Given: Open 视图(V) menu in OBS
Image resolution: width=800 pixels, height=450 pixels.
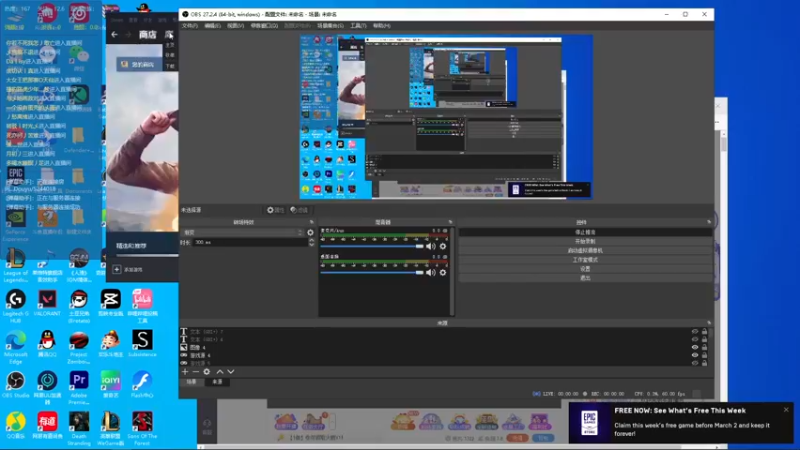Looking at the screenshot, I should [235, 26].
